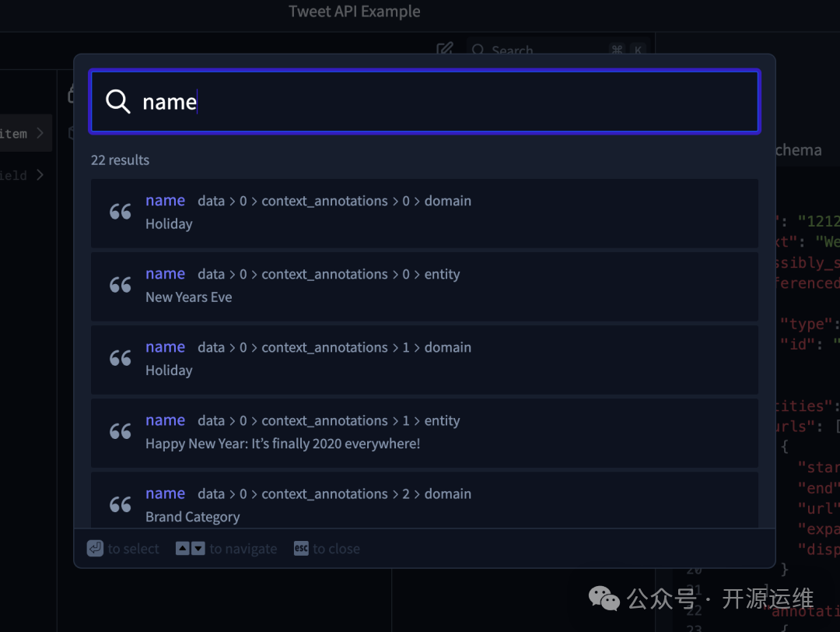The width and height of the screenshot is (840, 632).
Task: Click the 'Tweet API Example' title
Action: point(354,11)
